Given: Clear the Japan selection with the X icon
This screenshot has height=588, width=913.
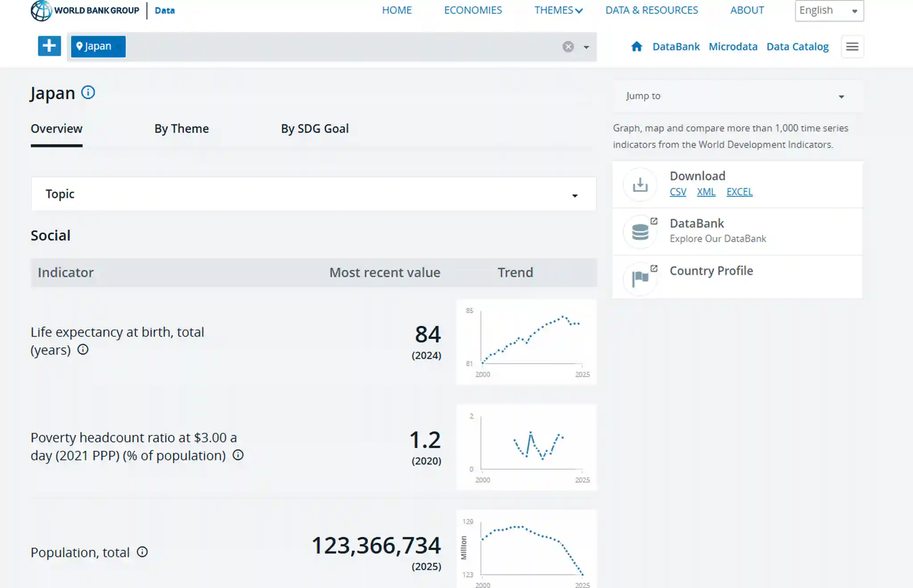Looking at the screenshot, I should [568, 47].
